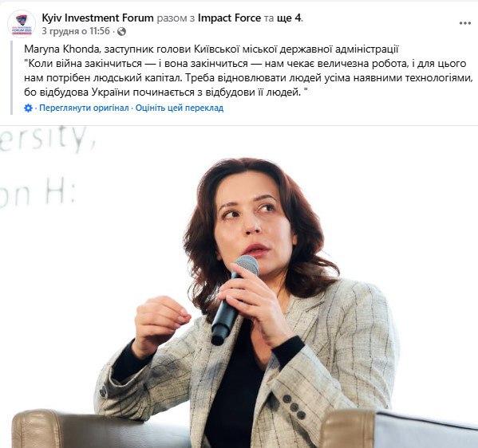Screen dimensions: 478x448
Task: Open the three-dot post options menu
Action: (465, 23)
